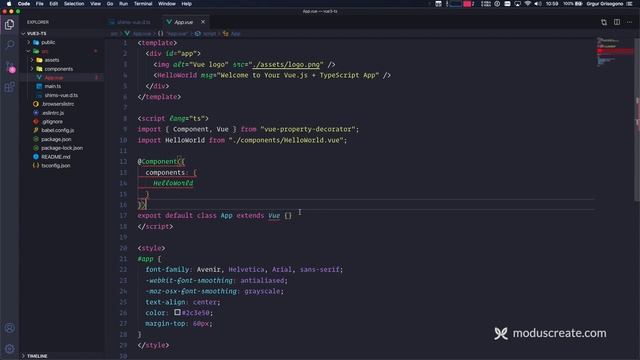This screenshot has width=640, height=360.
Task: Open the AirPlay display menu
Action: [518, 4]
